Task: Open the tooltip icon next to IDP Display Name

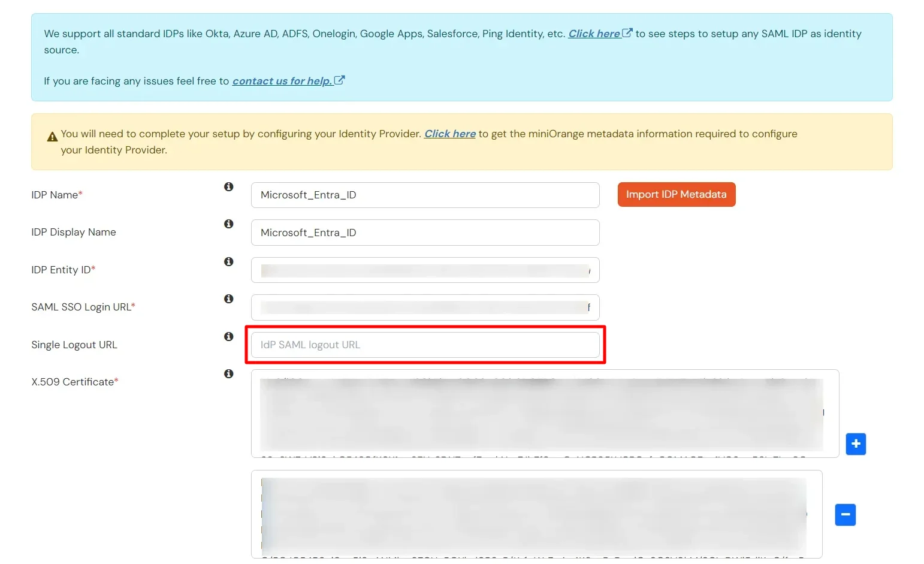Action: point(228,224)
